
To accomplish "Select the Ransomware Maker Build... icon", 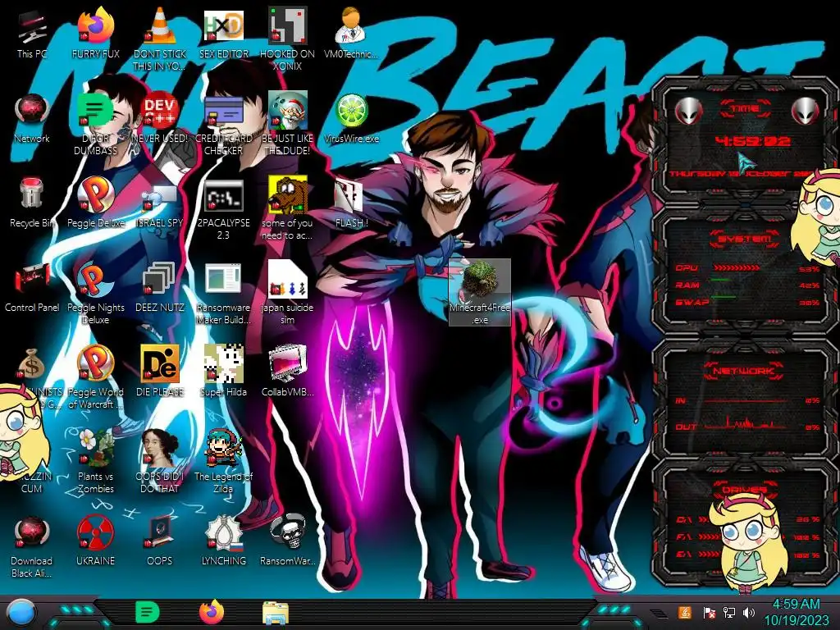I will pos(223,294).
